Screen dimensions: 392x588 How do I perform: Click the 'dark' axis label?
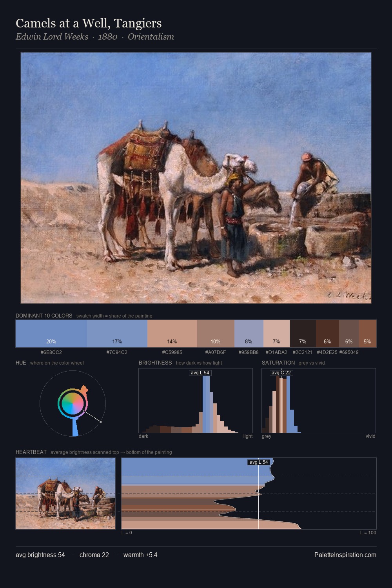143,436
